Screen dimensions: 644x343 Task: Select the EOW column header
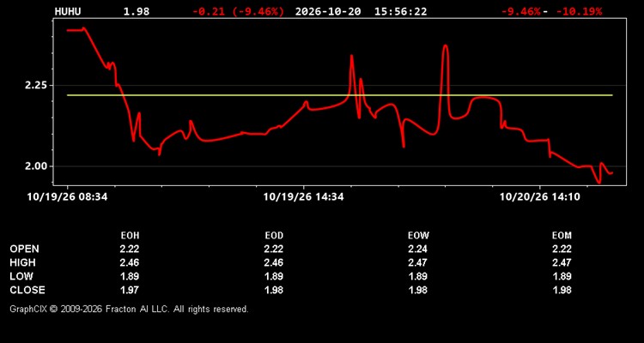(418, 236)
